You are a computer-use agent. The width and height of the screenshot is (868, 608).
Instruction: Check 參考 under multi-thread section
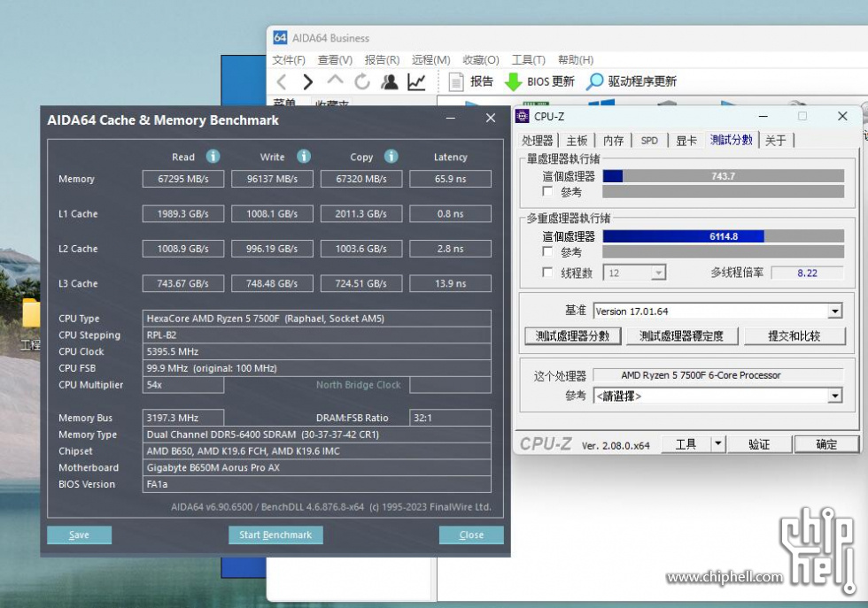click(x=547, y=251)
